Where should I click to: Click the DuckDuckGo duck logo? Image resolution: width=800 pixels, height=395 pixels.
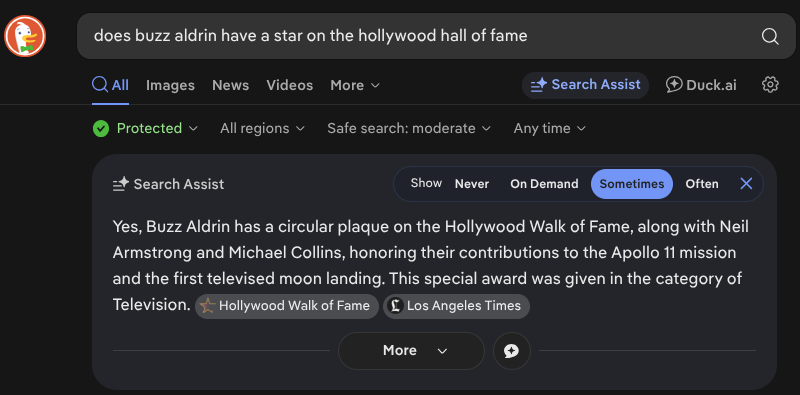click(x=25, y=36)
